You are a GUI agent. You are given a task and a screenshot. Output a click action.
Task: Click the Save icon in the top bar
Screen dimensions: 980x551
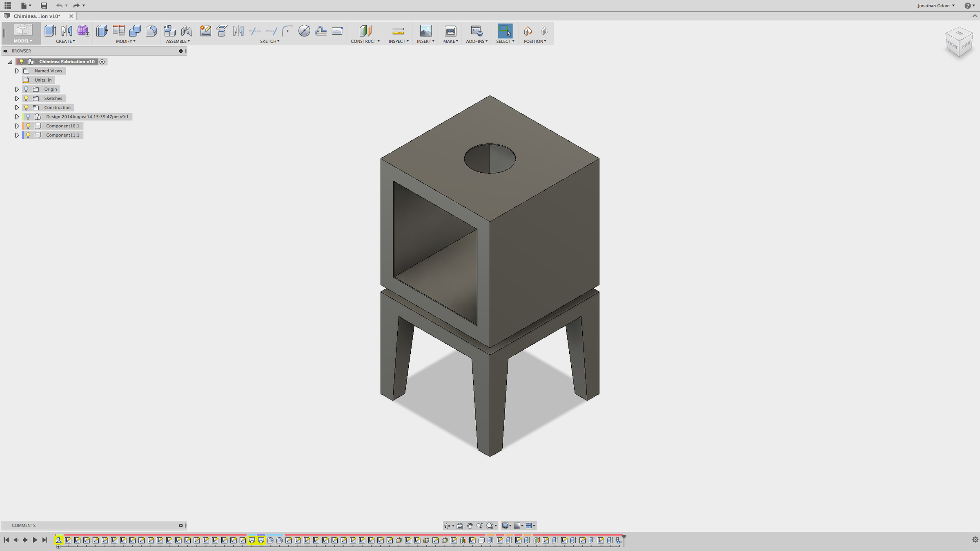[x=44, y=5]
